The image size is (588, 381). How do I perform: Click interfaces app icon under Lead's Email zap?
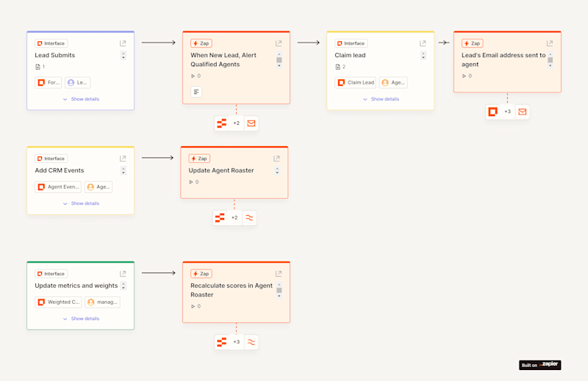coord(492,112)
